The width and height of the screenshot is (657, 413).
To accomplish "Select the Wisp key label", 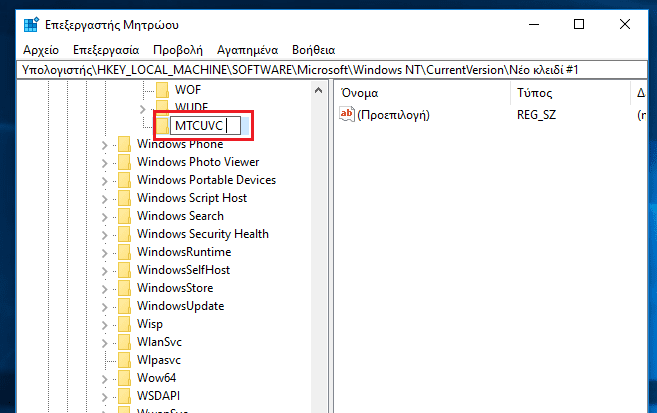I will tap(150, 324).
